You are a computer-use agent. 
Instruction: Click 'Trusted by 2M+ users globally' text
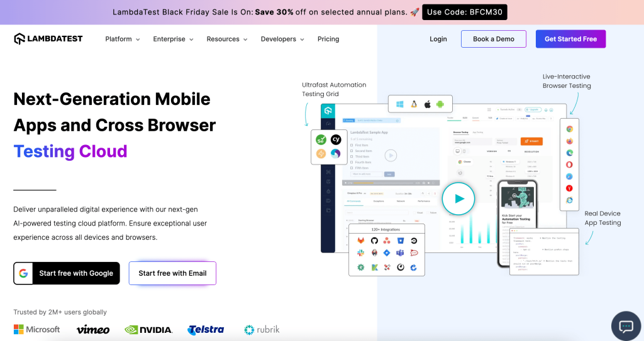[60, 312]
